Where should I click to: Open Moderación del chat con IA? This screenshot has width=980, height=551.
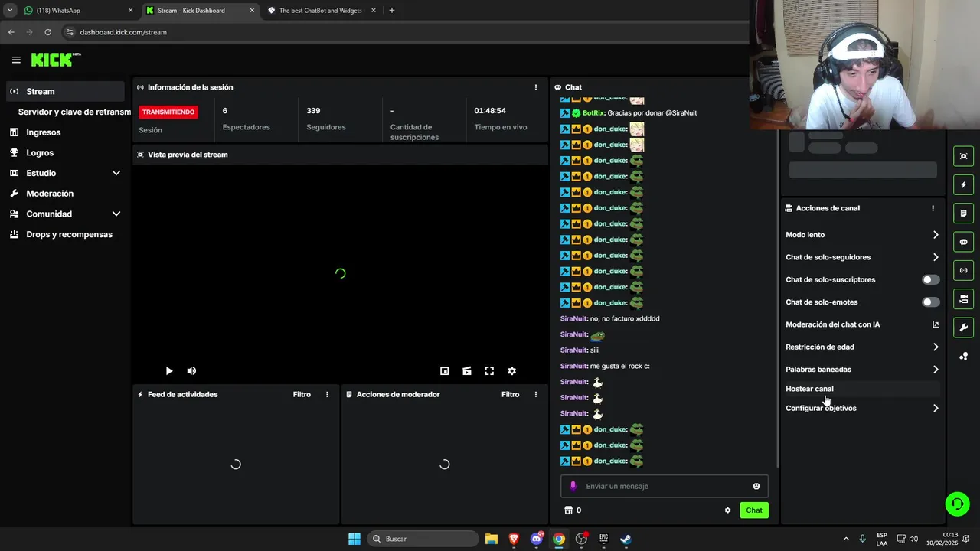click(x=862, y=324)
